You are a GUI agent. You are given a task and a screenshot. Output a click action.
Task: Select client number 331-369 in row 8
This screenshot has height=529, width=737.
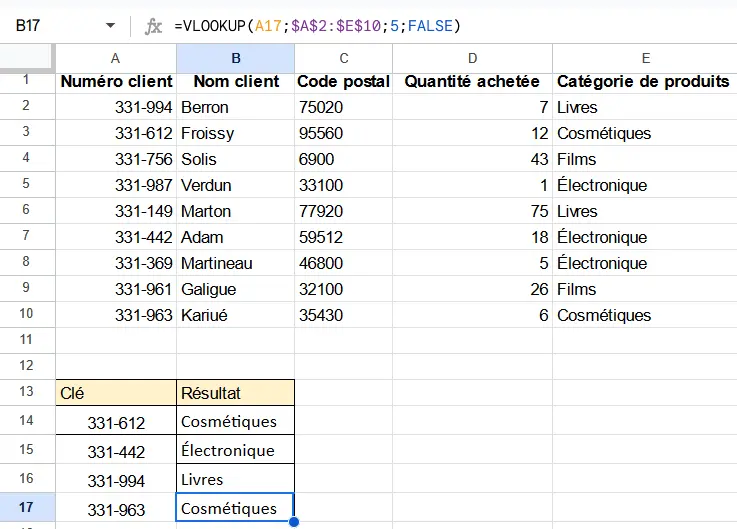[x=116, y=263]
